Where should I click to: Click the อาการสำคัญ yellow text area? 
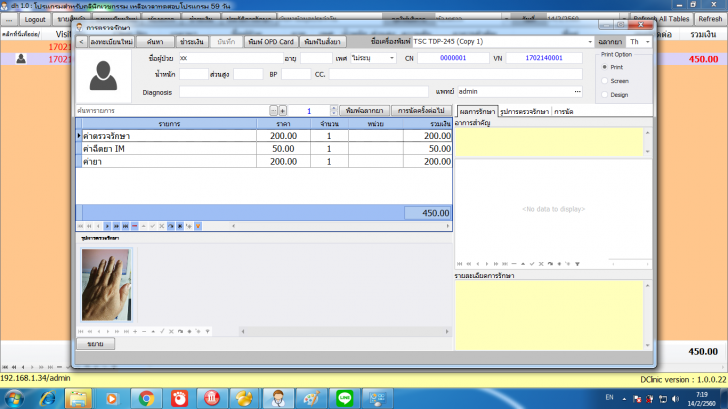pos(549,142)
